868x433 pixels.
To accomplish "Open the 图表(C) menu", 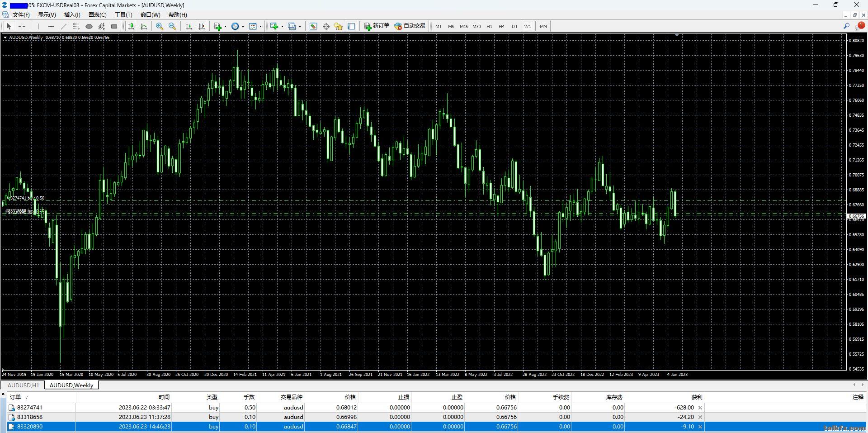I will point(98,15).
